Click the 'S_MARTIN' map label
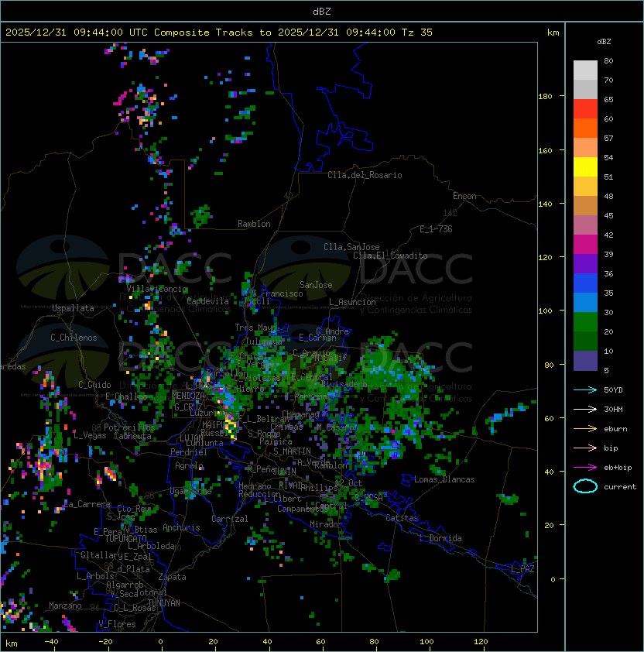This screenshot has height=652, width=644. (292, 451)
